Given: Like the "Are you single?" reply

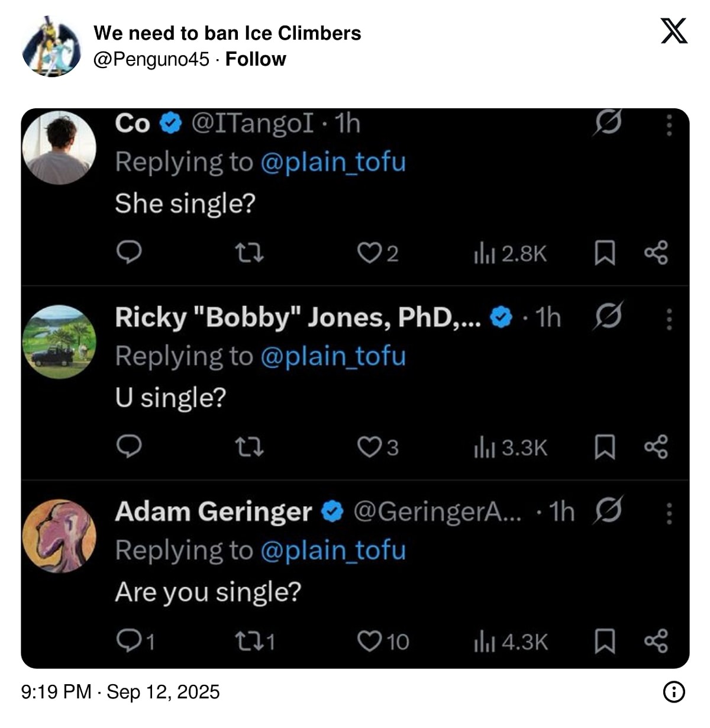Looking at the screenshot, I should pos(370,641).
